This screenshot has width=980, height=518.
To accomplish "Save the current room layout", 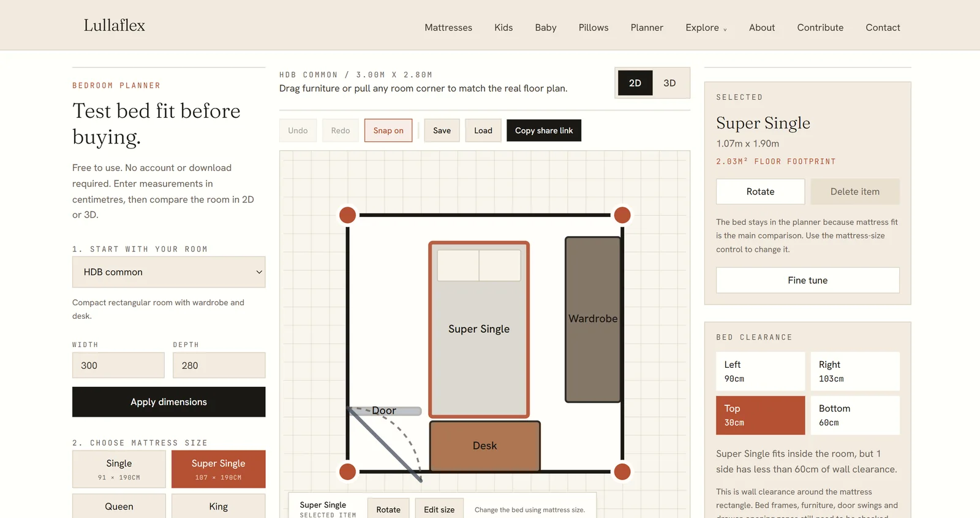I will click(442, 131).
